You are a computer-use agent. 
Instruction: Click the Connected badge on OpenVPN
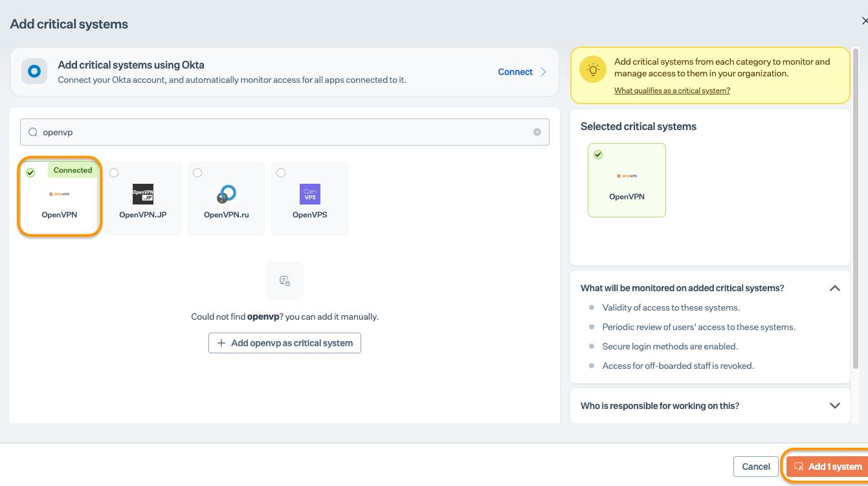tap(72, 170)
